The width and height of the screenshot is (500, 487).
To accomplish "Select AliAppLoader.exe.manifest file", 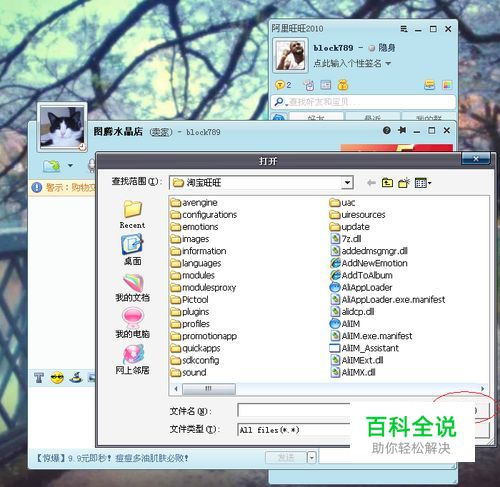I will point(388,300).
